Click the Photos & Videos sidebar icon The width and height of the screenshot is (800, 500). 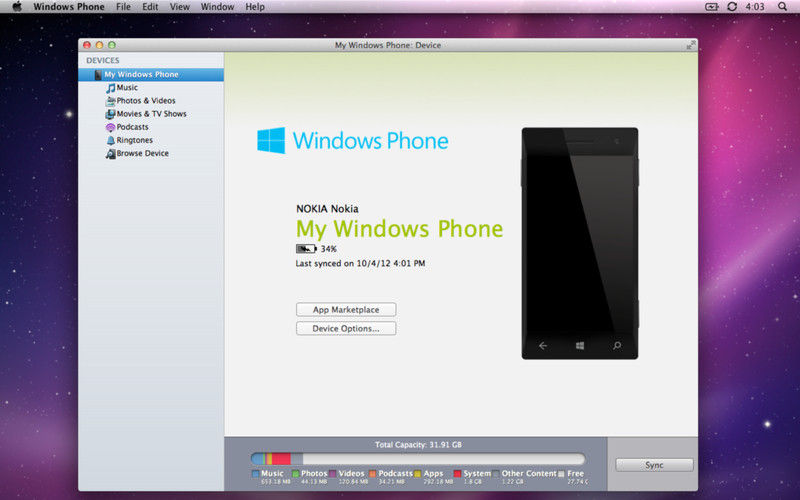pyautogui.click(x=110, y=101)
